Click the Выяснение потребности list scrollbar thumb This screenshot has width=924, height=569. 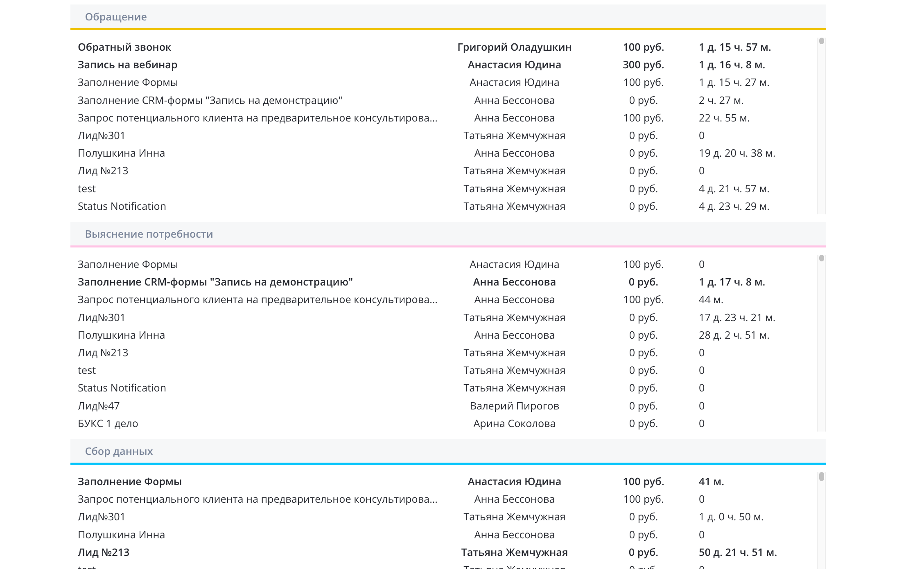click(x=821, y=259)
